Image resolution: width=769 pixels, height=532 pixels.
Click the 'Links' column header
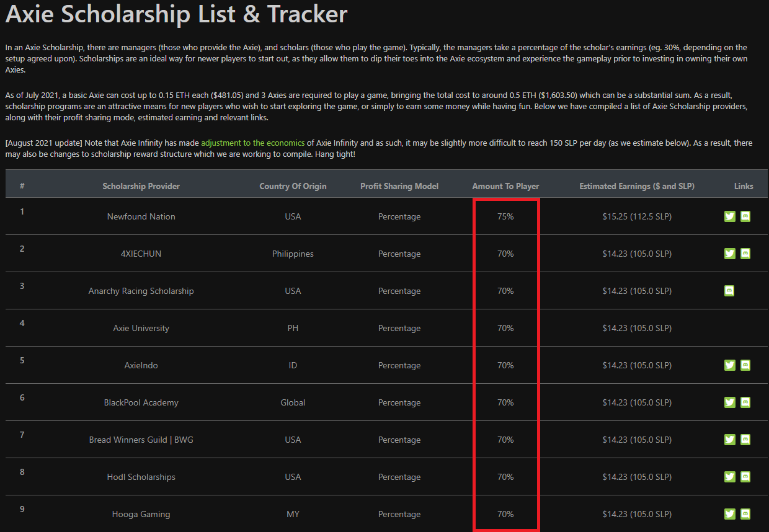click(x=744, y=186)
